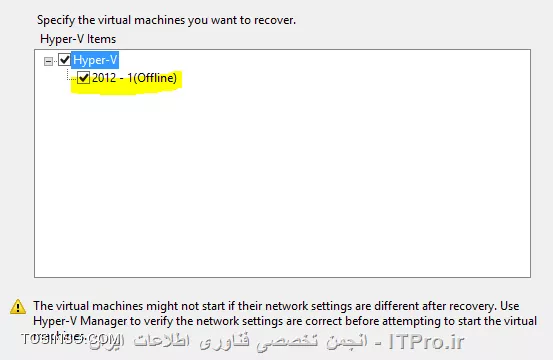This screenshot has width=553, height=360.
Task: Click the Persian watermark caption
Action: point(245,342)
